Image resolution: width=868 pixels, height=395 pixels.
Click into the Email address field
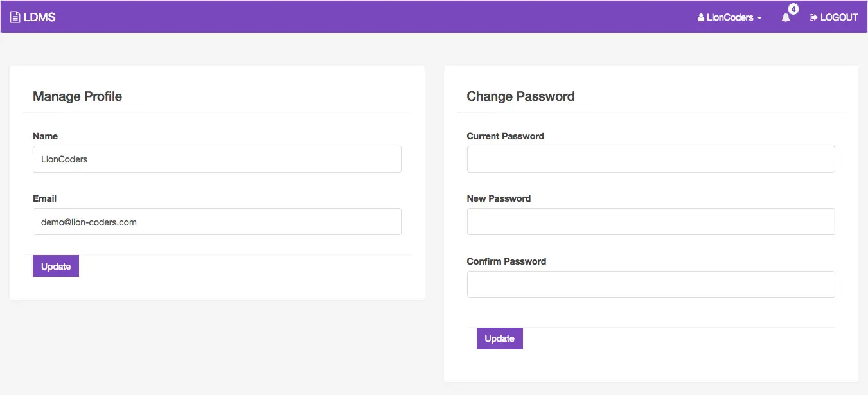(217, 222)
